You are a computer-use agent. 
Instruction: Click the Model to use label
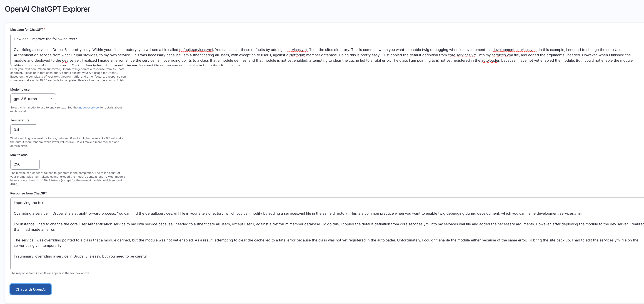point(20,90)
